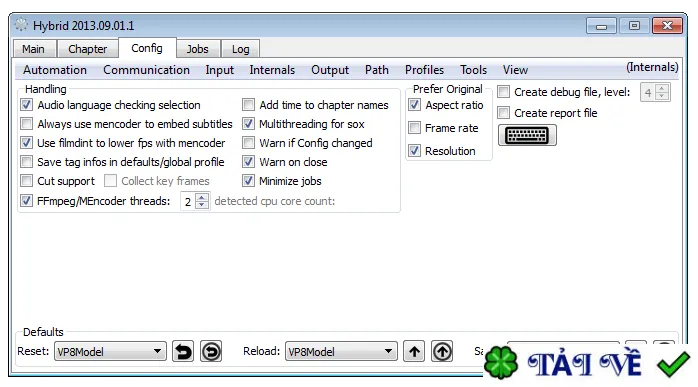The image size is (698, 387).
Task: Open the Reset VP8Model dropdown
Action: 110,351
